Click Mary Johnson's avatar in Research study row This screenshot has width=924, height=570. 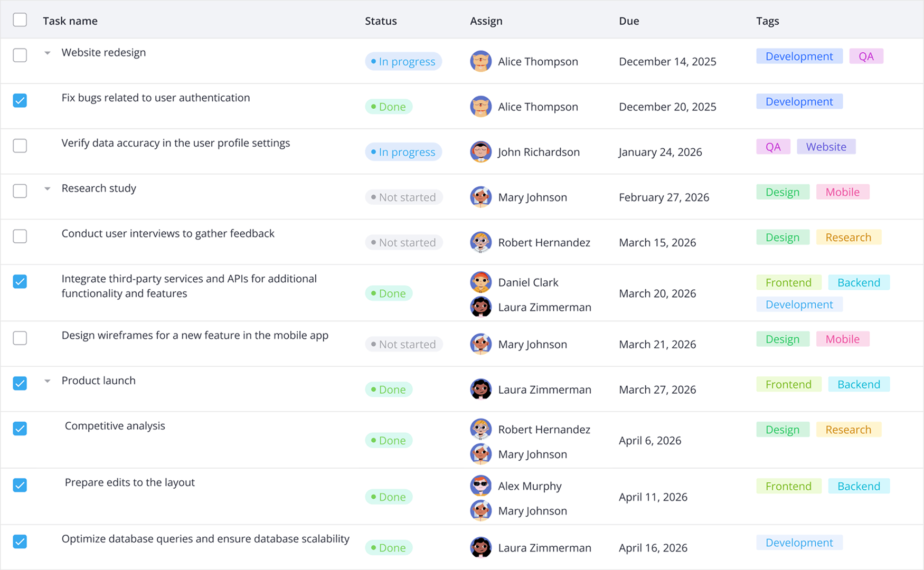coord(480,197)
